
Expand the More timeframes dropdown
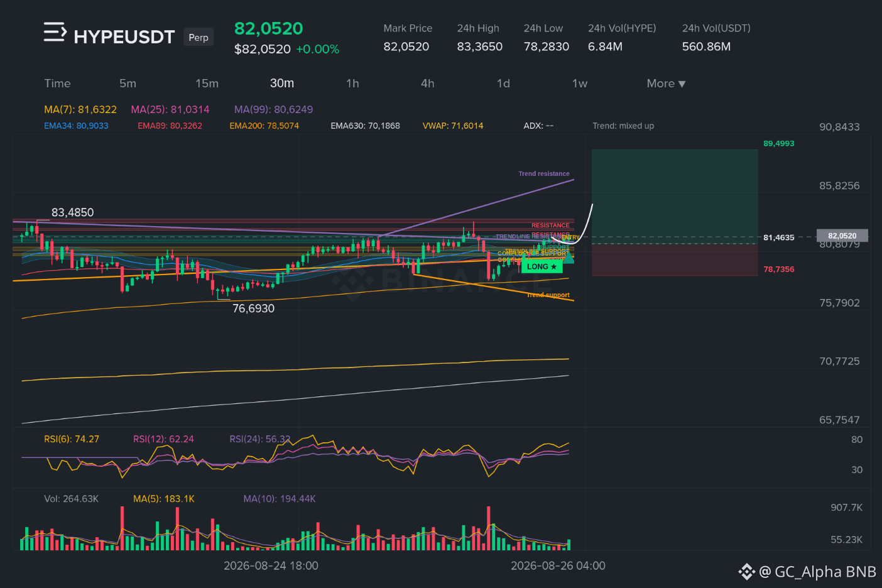(x=666, y=84)
